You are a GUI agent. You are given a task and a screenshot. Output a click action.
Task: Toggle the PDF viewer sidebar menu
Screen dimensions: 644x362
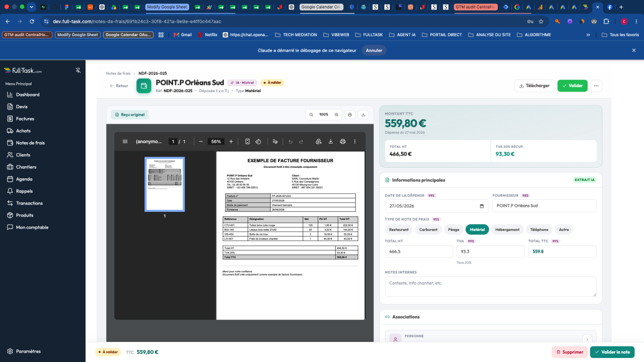[x=125, y=141]
